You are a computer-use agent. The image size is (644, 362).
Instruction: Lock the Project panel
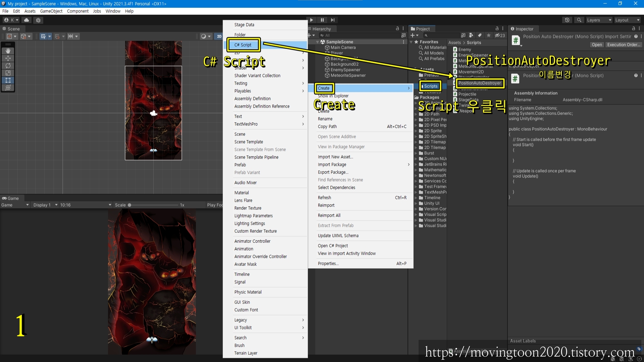(x=497, y=29)
